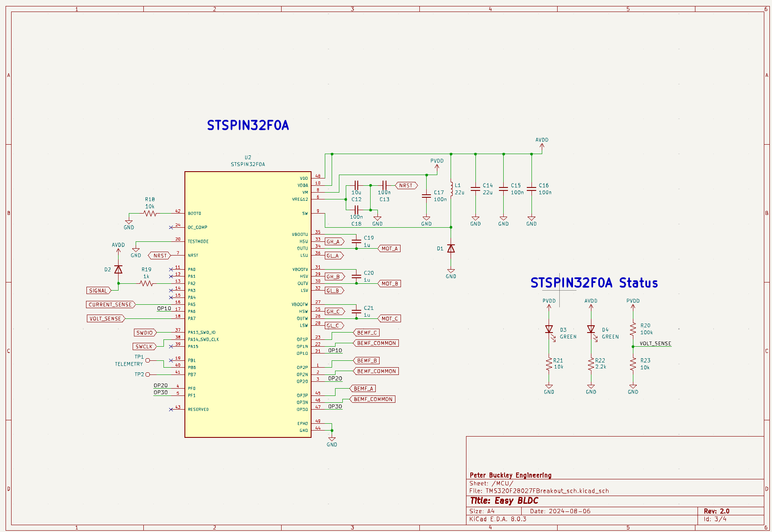Click the SIGNAL global label

(99, 291)
